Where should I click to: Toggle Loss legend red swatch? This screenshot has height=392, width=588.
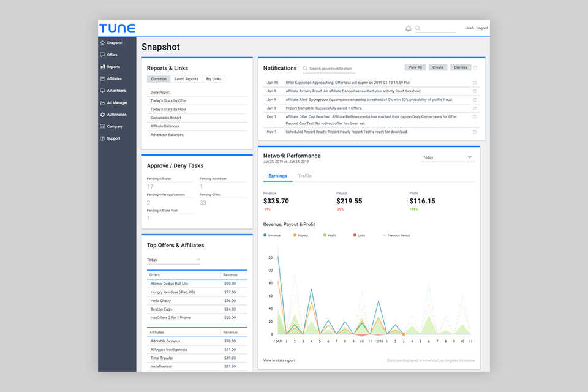[x=355, y=235]
